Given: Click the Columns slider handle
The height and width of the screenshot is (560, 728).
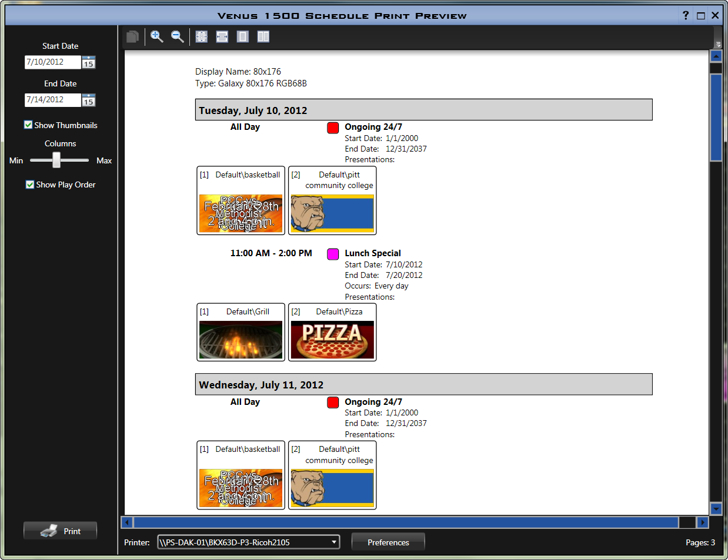Looking at the screenshot, I should point(56,160).
